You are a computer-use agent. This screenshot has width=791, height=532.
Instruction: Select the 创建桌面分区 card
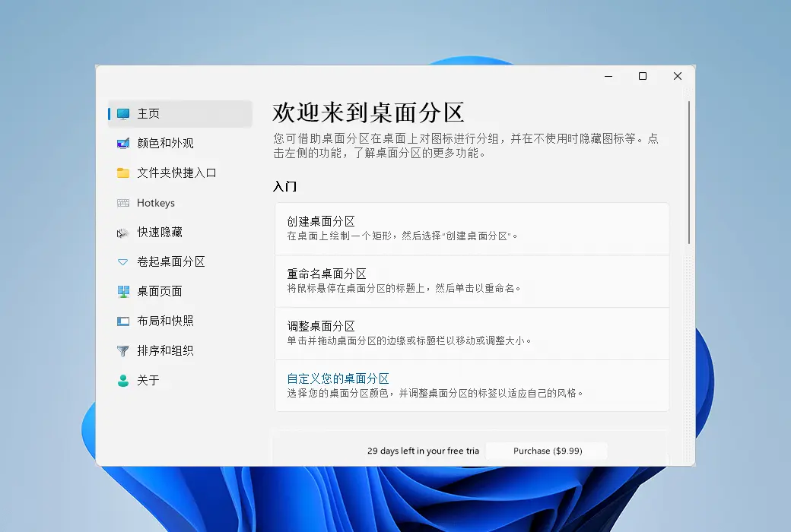click(x=472, y=229)
